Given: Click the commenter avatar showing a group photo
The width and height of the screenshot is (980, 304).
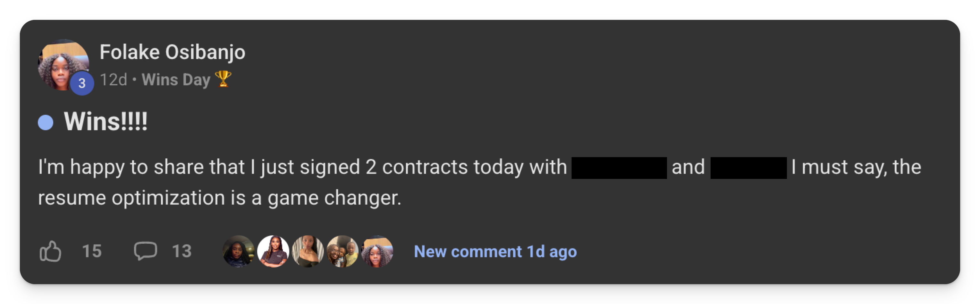Looking at the screenshot, I should point(342,251).
